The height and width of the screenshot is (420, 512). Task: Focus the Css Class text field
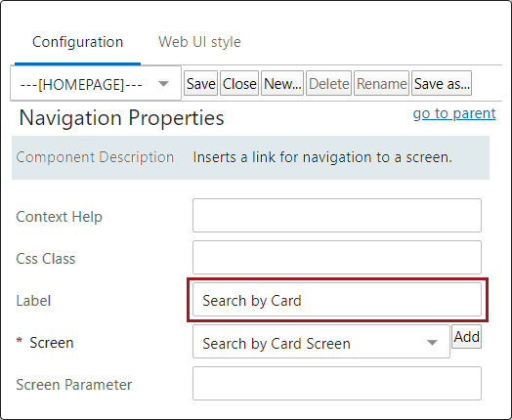(x=337, y=257)
